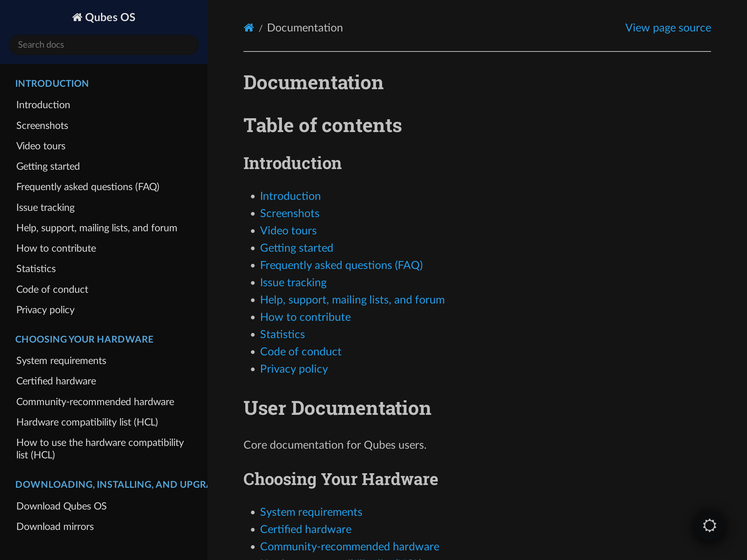747x560 pixels.
Task: Open Introduction in the sidebar
Action: [43, 105]
